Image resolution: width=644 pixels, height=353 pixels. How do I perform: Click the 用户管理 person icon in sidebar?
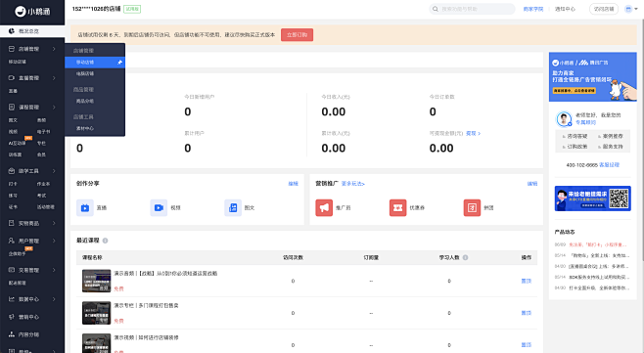click(12, 241)
